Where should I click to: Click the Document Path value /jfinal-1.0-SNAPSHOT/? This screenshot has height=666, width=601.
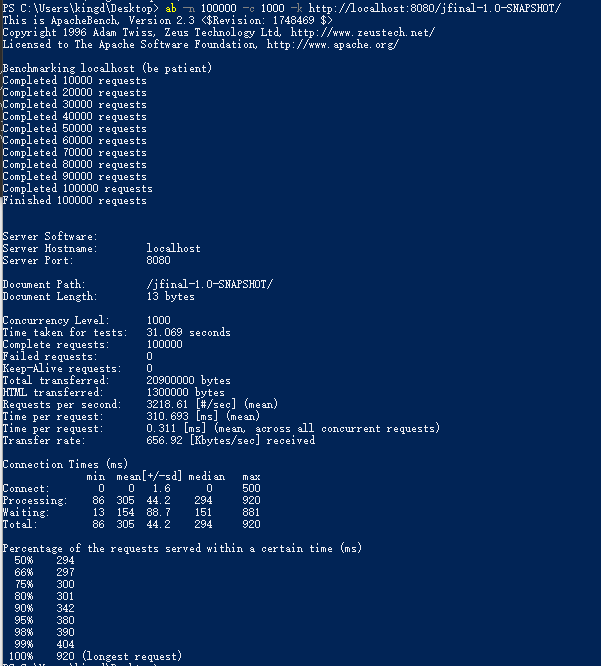coord(209,284)
